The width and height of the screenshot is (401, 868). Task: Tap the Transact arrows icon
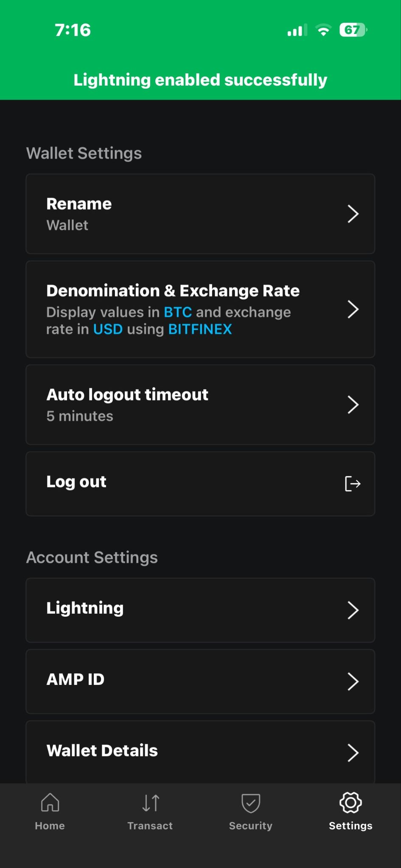(x=151, y=803)
